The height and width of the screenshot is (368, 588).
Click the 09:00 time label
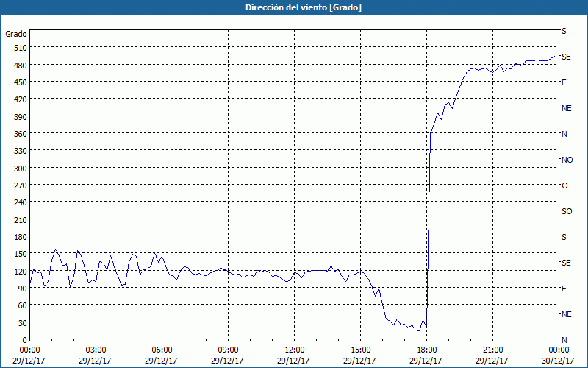tap(228, 350)
